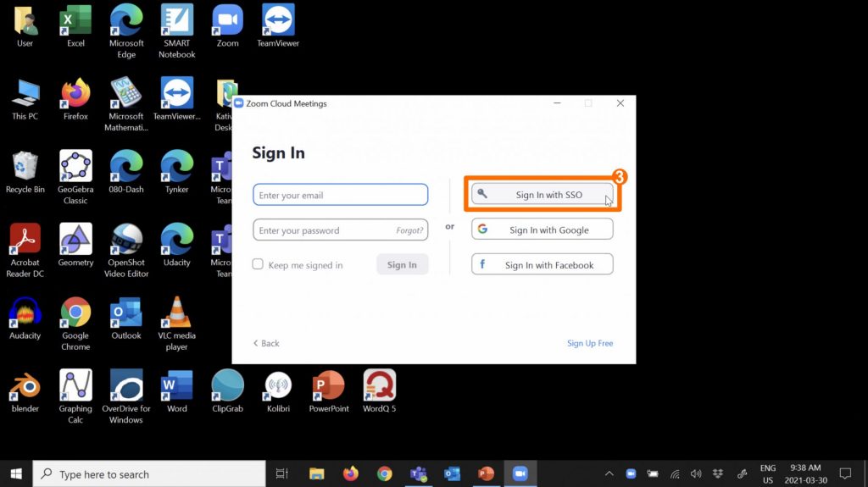Click the Enter your email field
The height and width of the screenshot is (487, 868).
[x=340, y=196]
